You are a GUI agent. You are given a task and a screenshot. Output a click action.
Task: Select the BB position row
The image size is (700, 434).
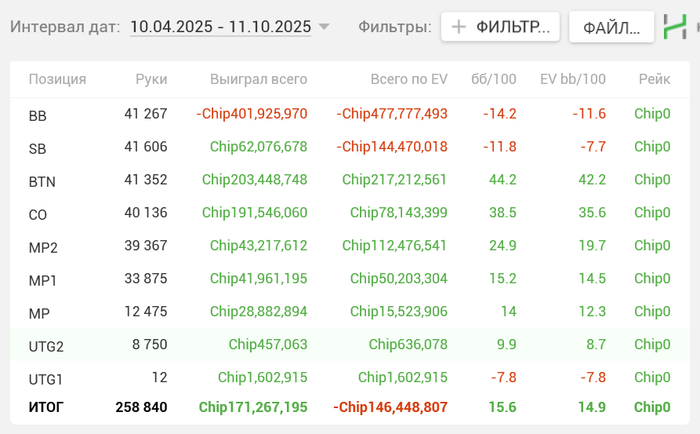pos(38,116)
